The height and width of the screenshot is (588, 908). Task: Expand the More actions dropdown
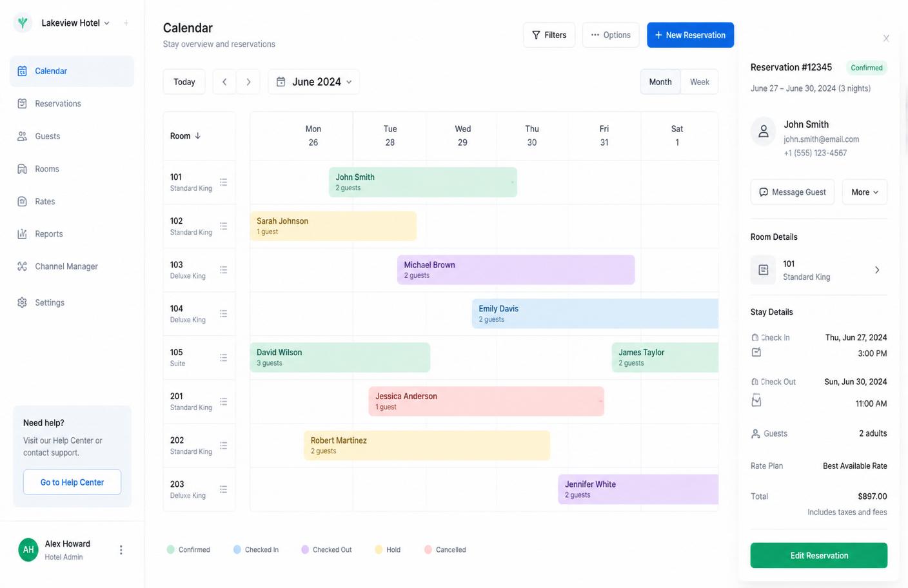click(x=865, y=192)
